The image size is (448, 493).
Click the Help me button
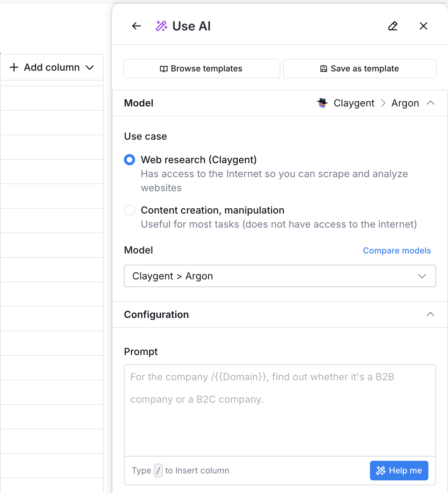pyautogui.click(x=399, y=471)
